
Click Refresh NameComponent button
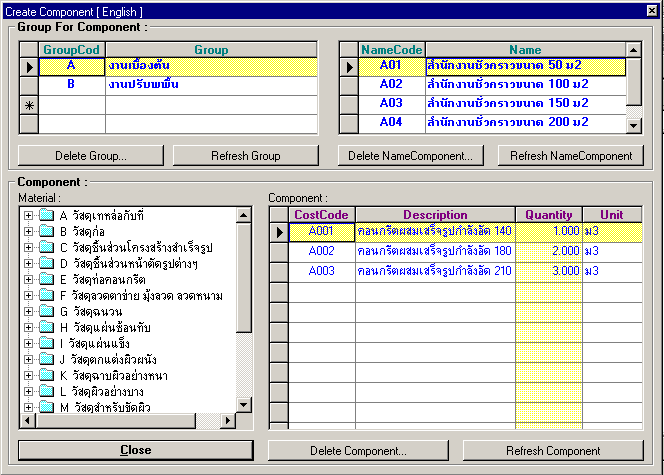point(571,156)
